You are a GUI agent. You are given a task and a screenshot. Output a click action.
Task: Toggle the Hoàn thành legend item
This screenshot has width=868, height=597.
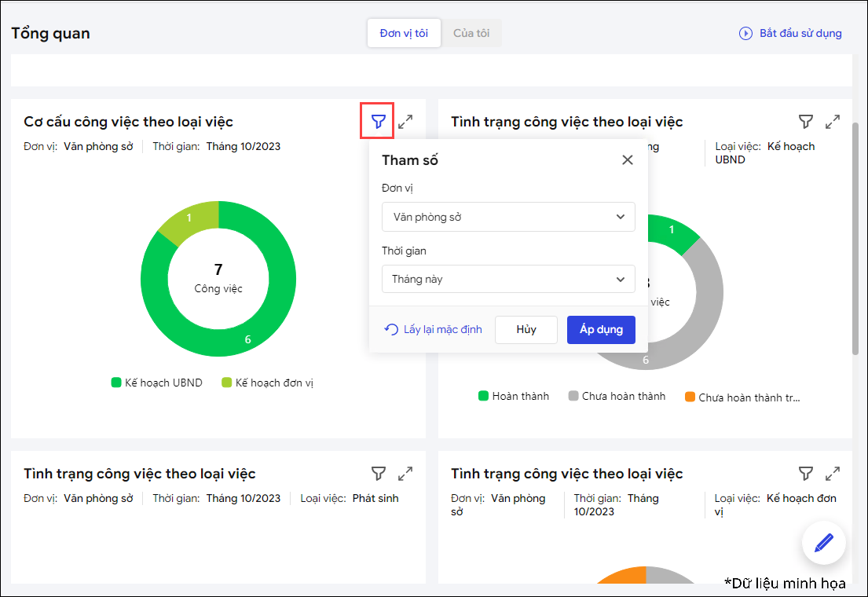(x=514, y=396)
